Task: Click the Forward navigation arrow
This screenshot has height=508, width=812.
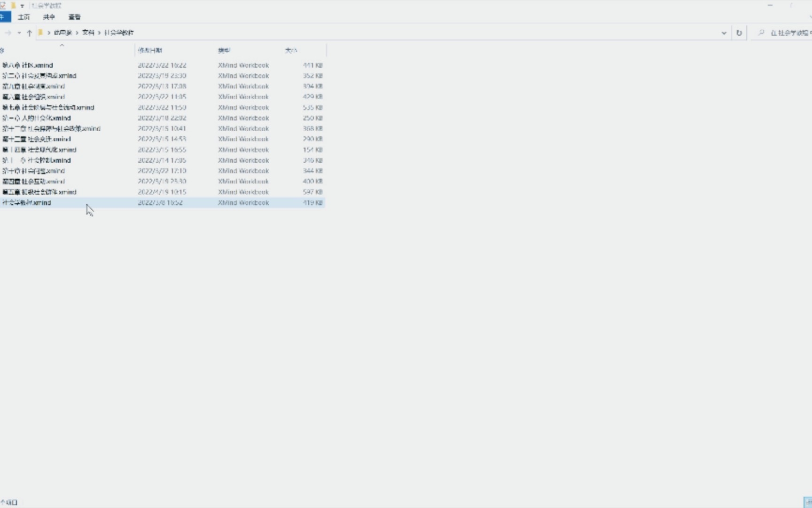Action: (x=8, y=33)
